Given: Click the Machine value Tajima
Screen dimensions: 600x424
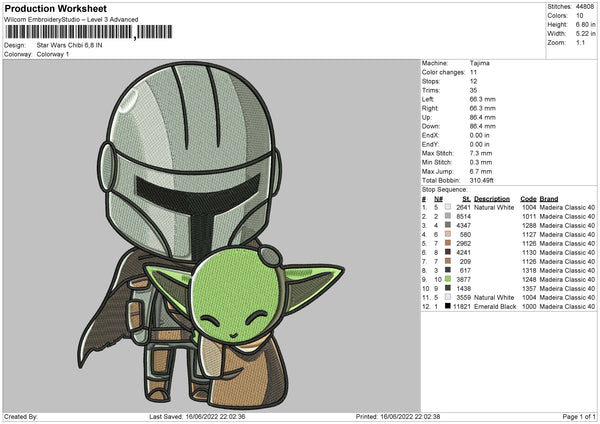Looking at the screenshot, I should [479, 63].
